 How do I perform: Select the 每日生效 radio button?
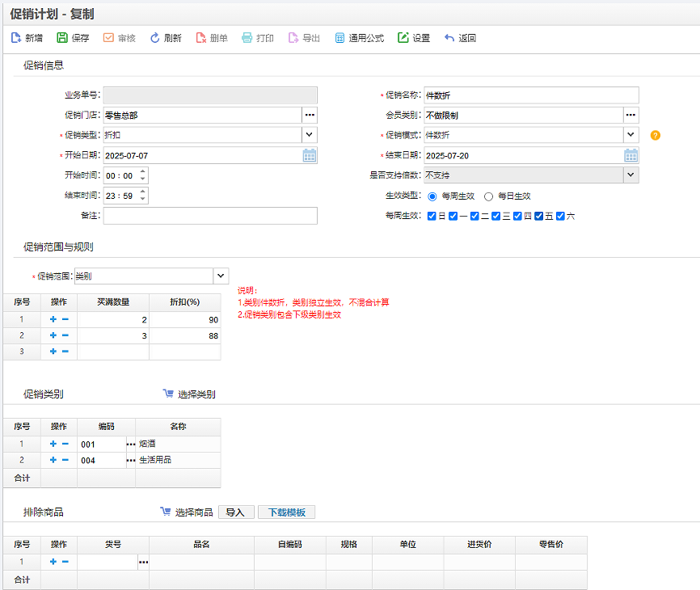(x=489, y=196)
